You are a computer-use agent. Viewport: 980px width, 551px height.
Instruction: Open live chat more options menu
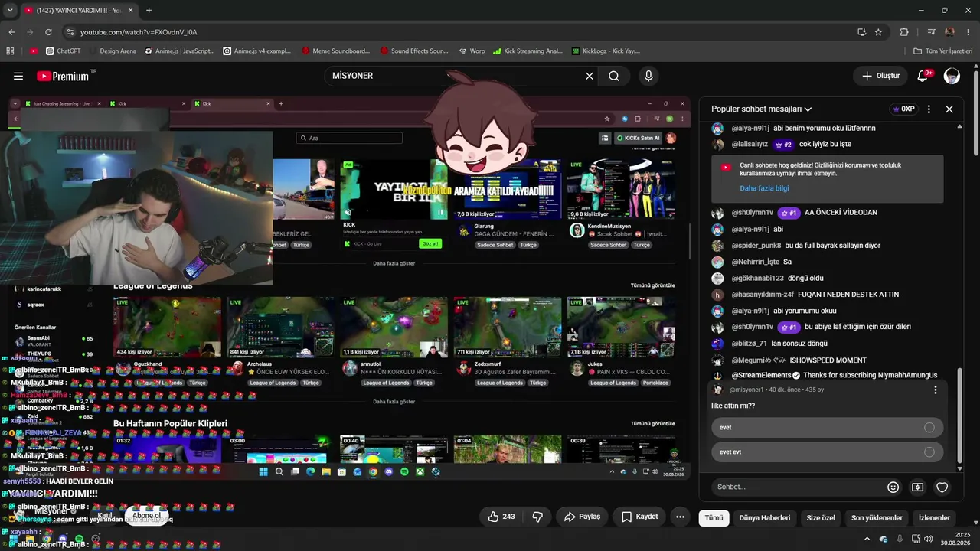929,109
